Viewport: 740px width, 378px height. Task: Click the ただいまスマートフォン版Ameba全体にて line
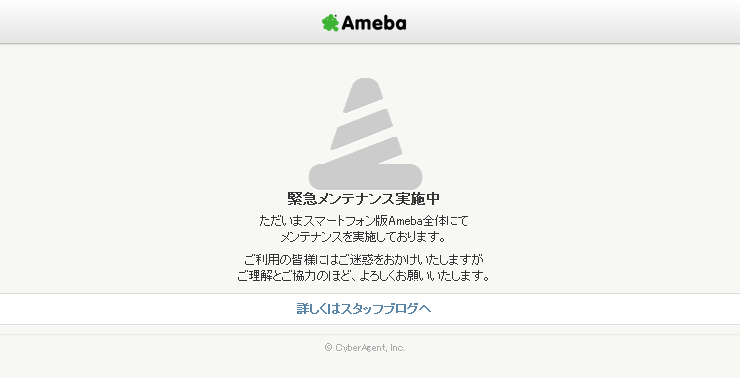click(363, 221)
